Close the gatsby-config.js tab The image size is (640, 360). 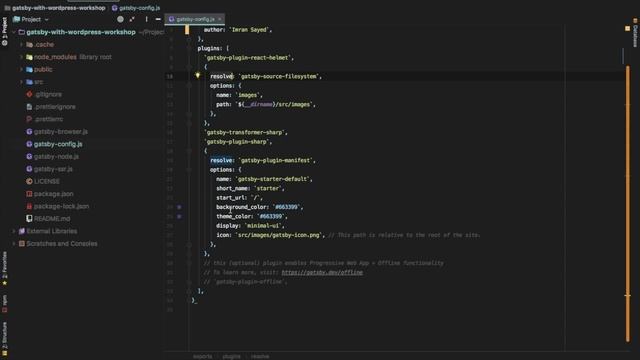[220, 19]
